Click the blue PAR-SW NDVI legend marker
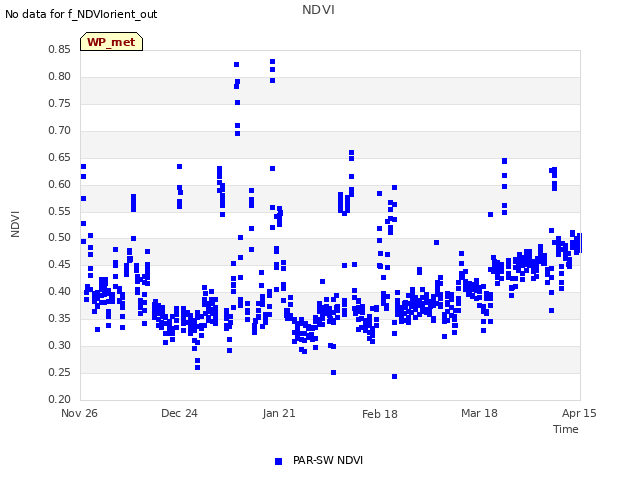This screenshot has width=640, height=480. point(278,461)
